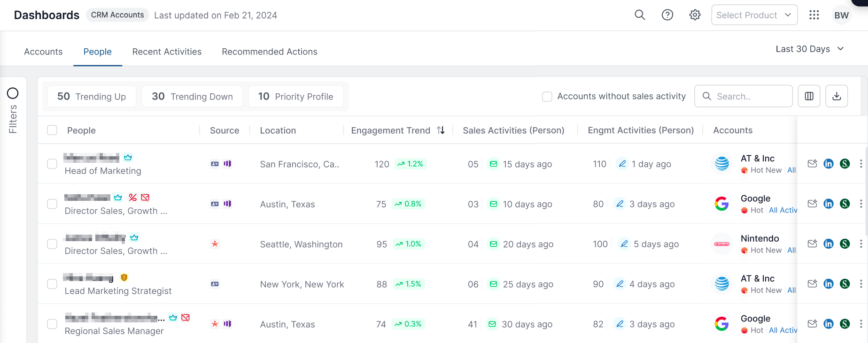The image size is (868, 343).
Task: Filter by 10 Priority Profile button
Action: point(296,96)
